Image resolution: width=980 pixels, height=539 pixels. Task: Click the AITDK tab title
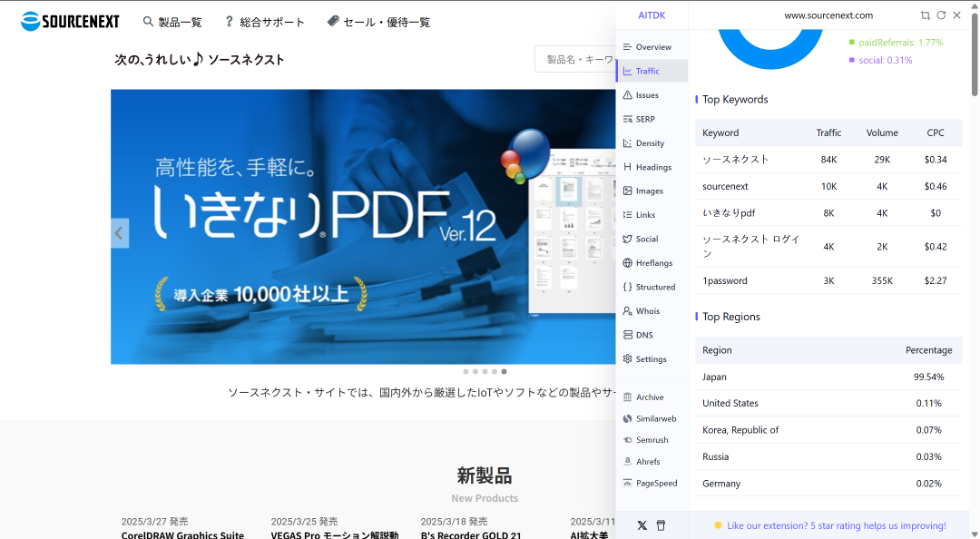(652, 15)
